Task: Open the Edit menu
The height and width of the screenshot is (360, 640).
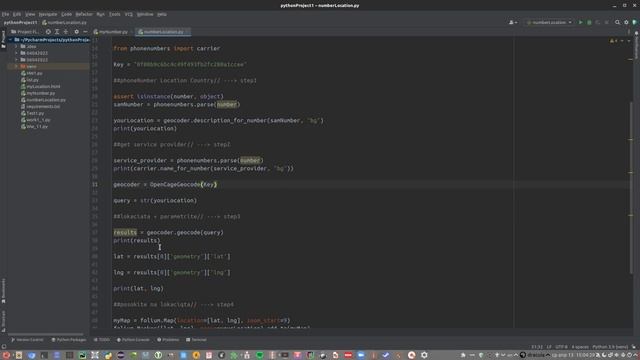Action: (x=17, y=14)
